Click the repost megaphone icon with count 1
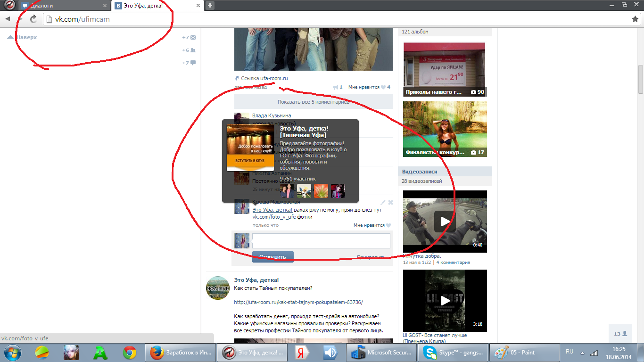The image size is (644, 362). pos(338,87)
